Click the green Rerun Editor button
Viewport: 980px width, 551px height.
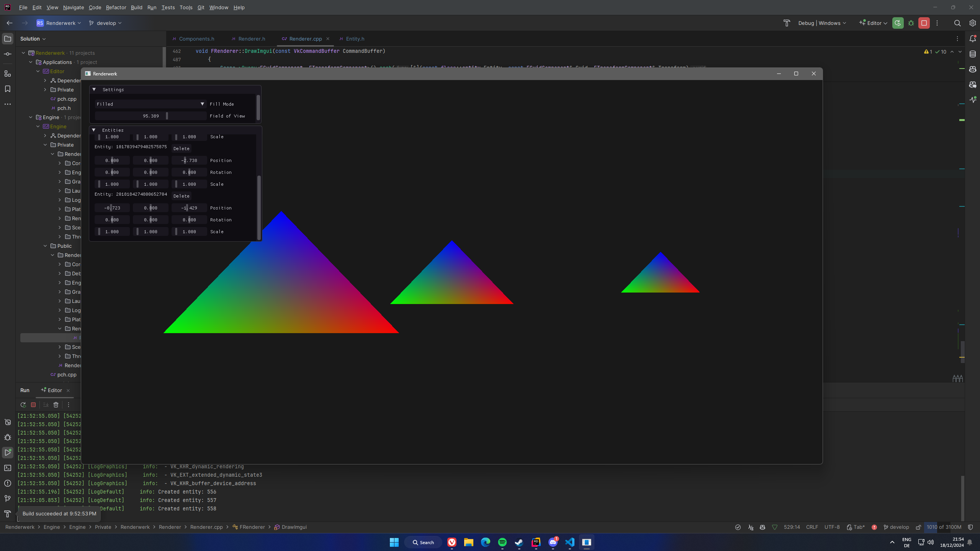[x=898, y=23]
